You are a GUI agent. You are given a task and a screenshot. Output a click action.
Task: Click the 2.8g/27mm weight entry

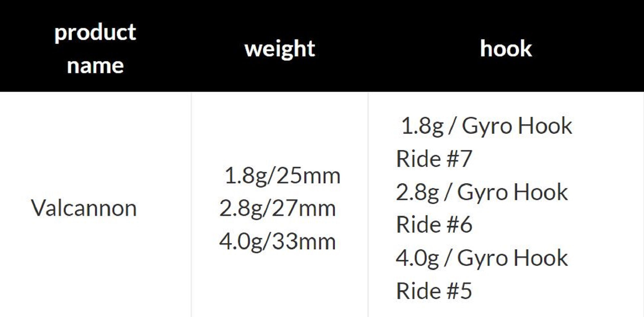(x=278, y=208)
